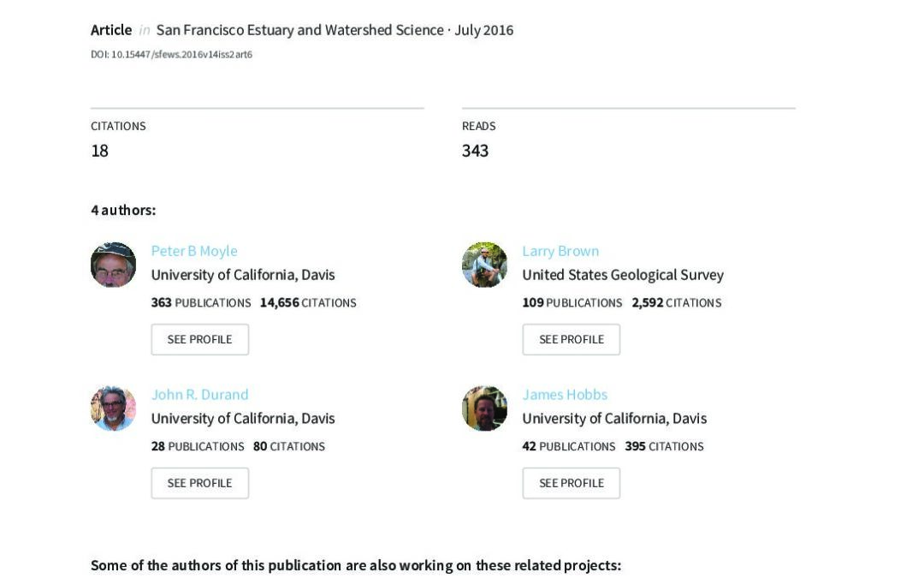Screen dimensions: 924x578
Task: Open John R. Durand's author name link
Action: coord(199,394)
